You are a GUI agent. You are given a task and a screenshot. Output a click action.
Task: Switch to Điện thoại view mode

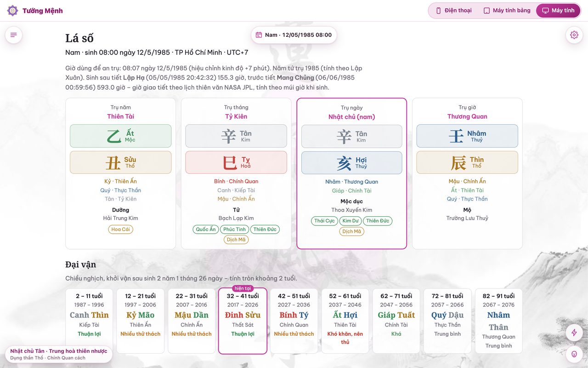(453, 11)
